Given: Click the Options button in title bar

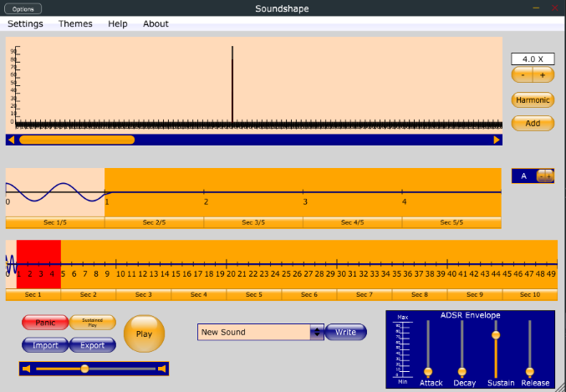Looking at the screenshot, I should coord(23,9).
